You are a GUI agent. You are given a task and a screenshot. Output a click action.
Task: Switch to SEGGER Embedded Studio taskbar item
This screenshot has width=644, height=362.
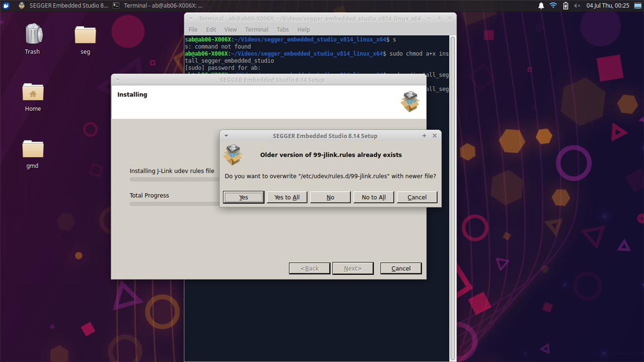[63, 6]
